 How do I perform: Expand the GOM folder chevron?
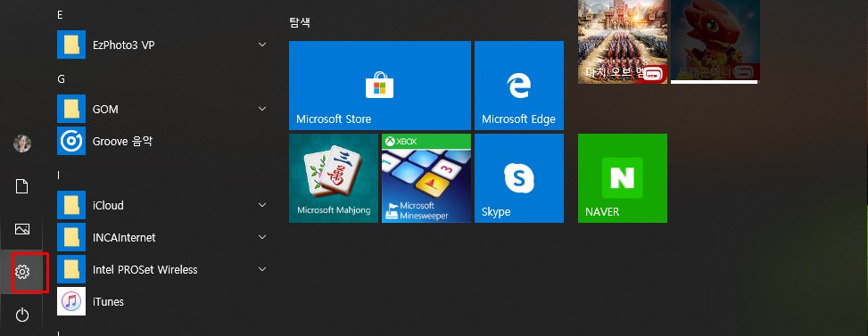point(262,109)
